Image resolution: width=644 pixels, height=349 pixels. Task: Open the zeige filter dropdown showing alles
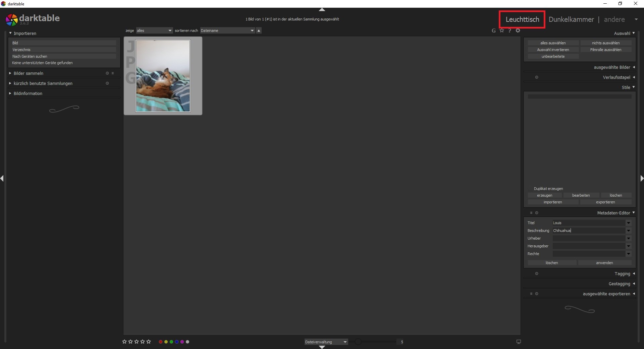[154, 31]
